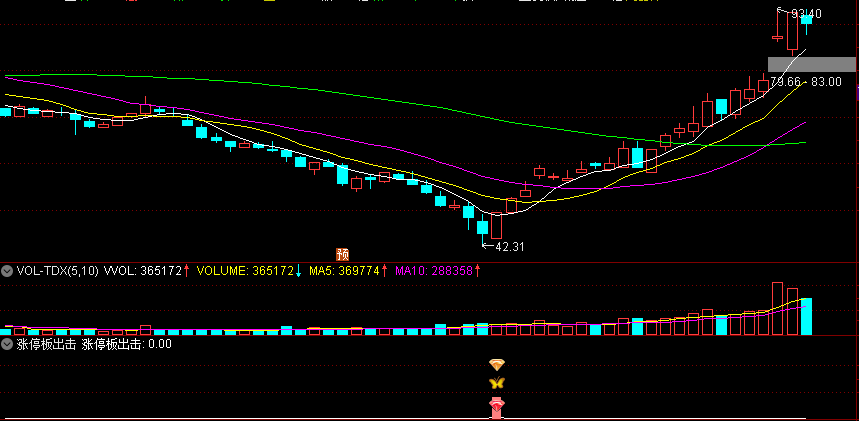Click the red diamond signal icon
The width and height of the screenshot is (859, 421).
tap(497, 405)
